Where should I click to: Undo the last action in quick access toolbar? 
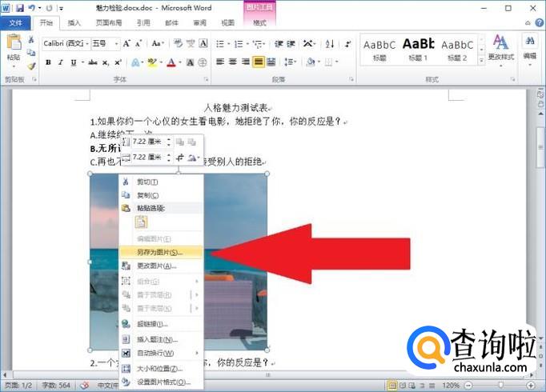click(32, 8)
